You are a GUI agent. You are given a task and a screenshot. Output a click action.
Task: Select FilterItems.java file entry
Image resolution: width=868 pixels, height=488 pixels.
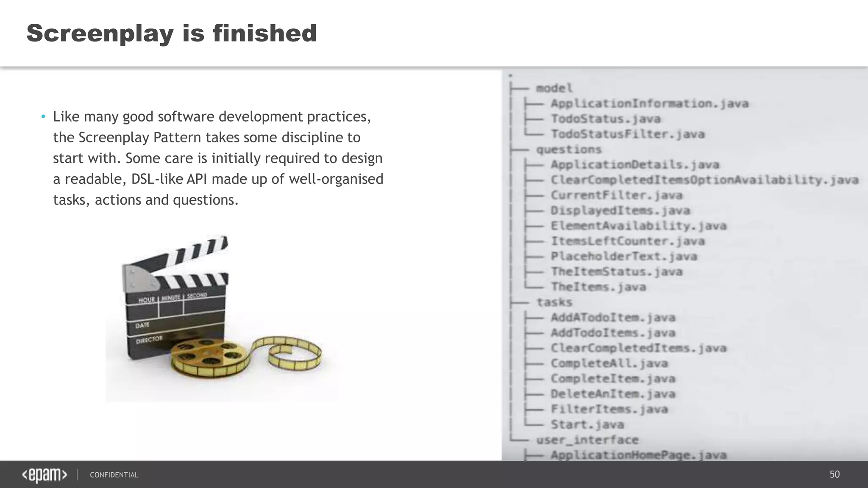tap(609, 409)
